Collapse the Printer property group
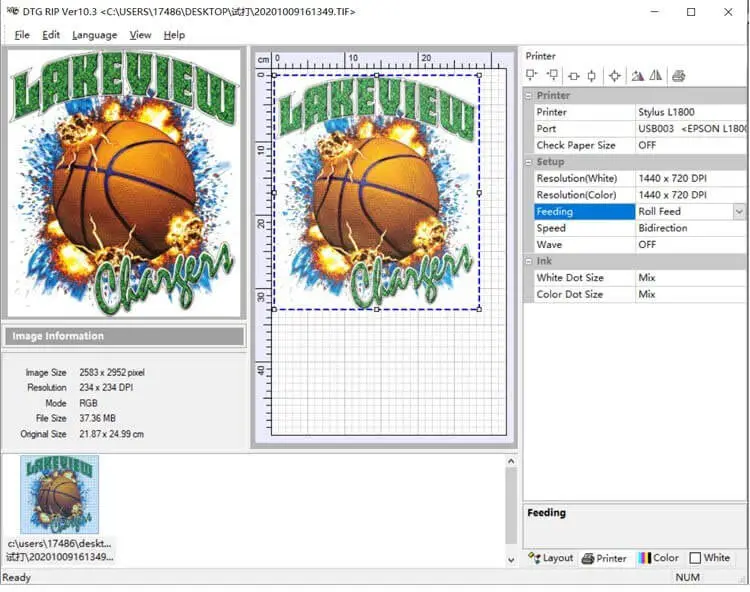Screen dimensions: 750x592 point(529,95)
